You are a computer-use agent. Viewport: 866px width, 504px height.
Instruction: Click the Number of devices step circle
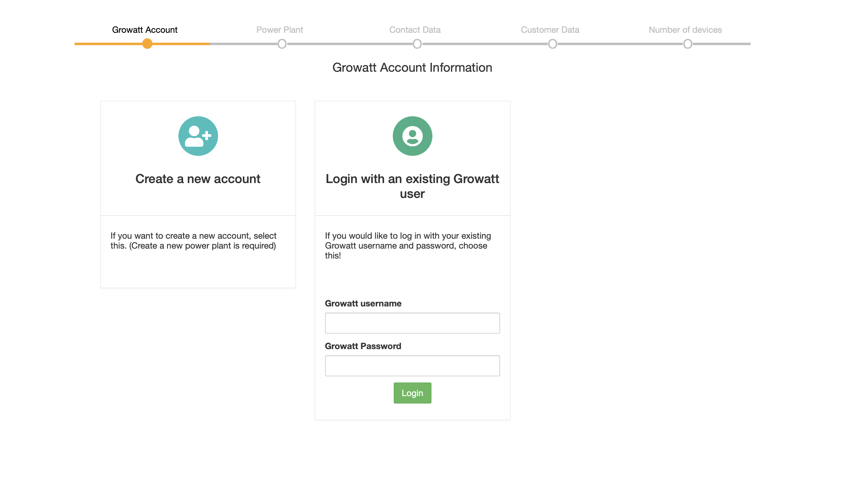tap(687, 44)
